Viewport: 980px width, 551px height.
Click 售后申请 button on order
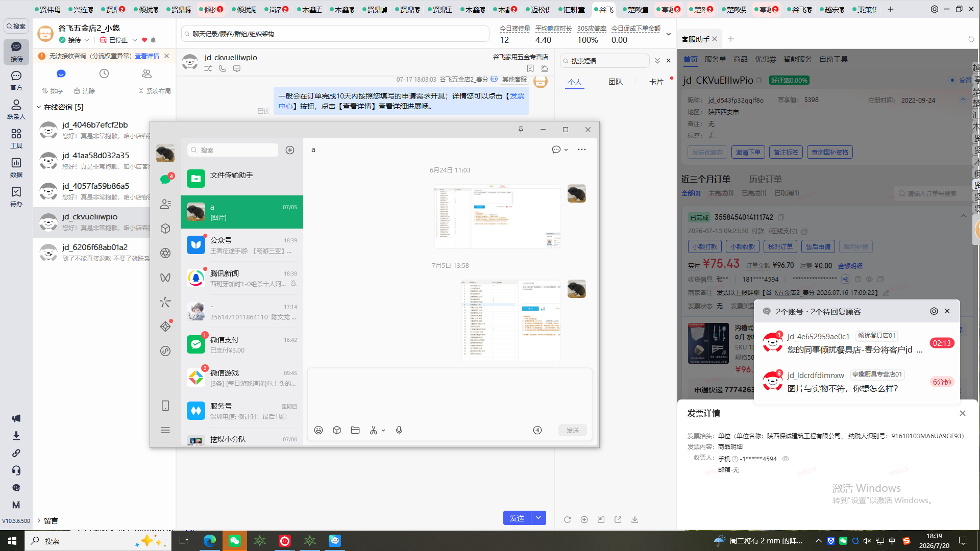click(818, 246)
